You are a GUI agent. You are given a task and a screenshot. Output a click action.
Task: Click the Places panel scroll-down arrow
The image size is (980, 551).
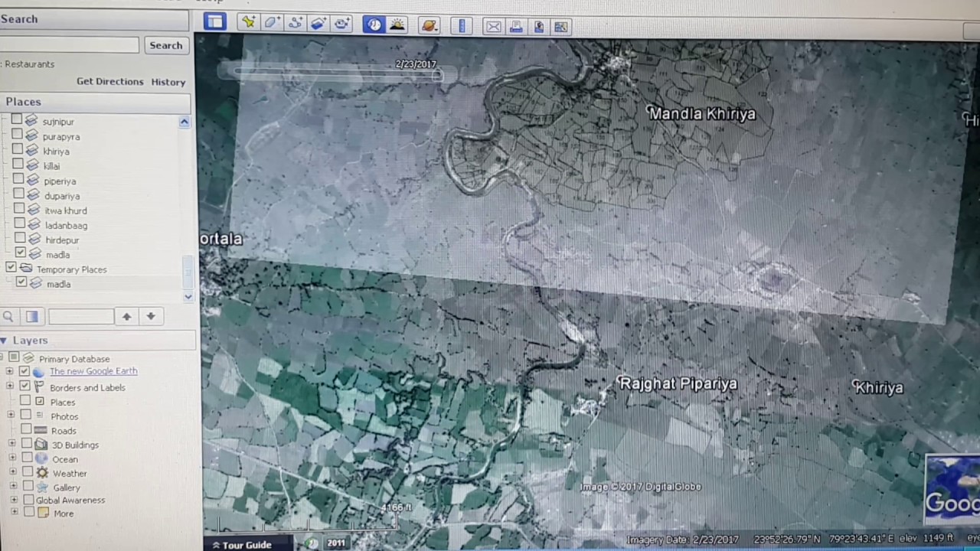tap(188, 296)
